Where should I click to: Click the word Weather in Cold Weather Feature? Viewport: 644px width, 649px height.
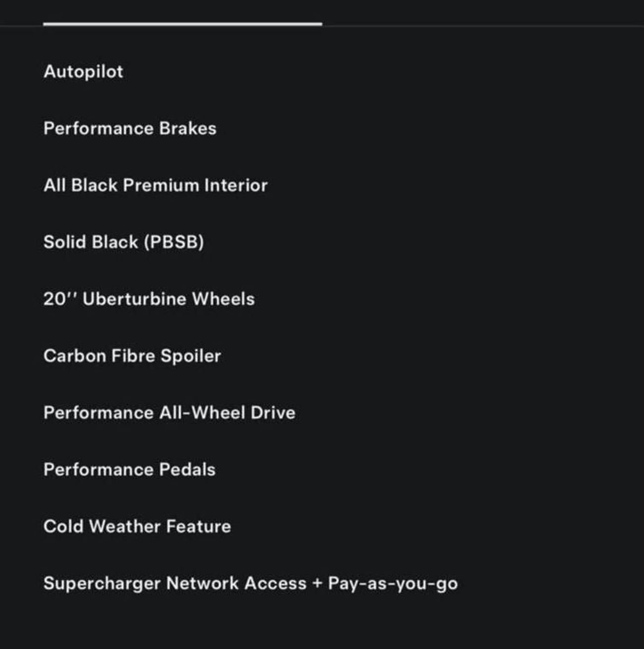(x=125, y=527)
